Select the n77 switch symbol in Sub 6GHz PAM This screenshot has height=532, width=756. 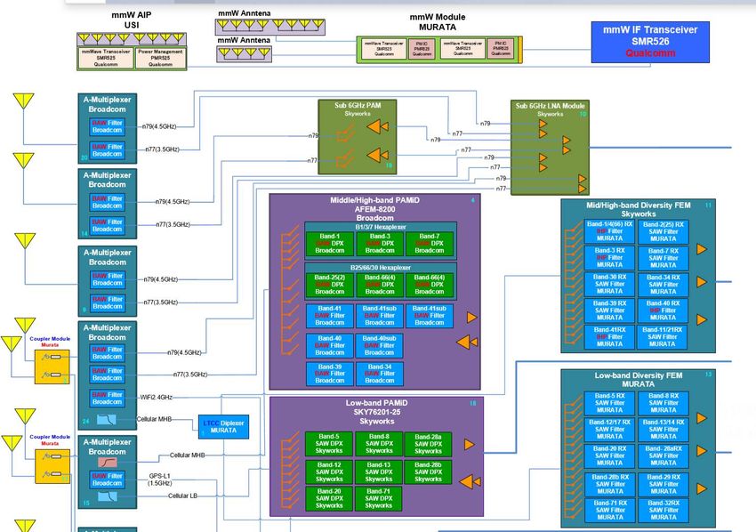tap(345, 158)
